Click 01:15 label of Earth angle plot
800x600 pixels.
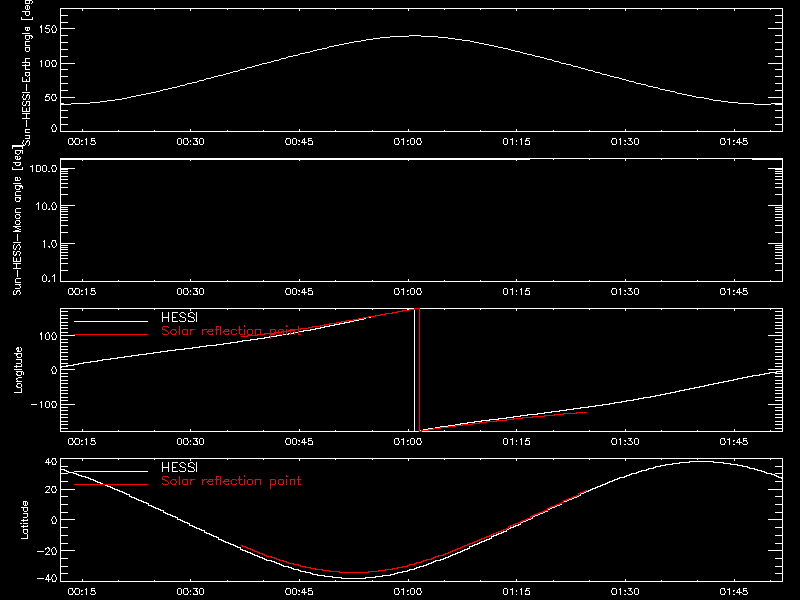coord(516,141)
